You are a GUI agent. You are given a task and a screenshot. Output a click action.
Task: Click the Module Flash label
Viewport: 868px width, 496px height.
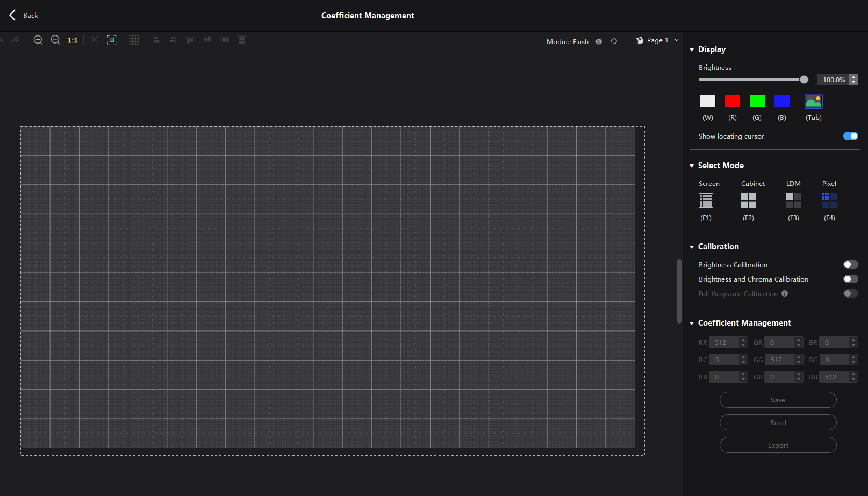coord(568,41)
